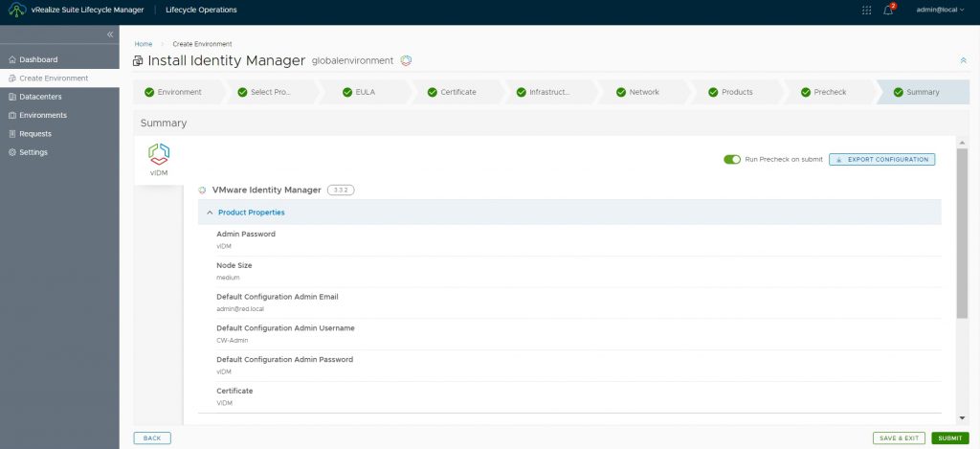Viewport: 980px width, 449px height.
Task: Click the Datacenters building icon
Action: pos(11,97)
